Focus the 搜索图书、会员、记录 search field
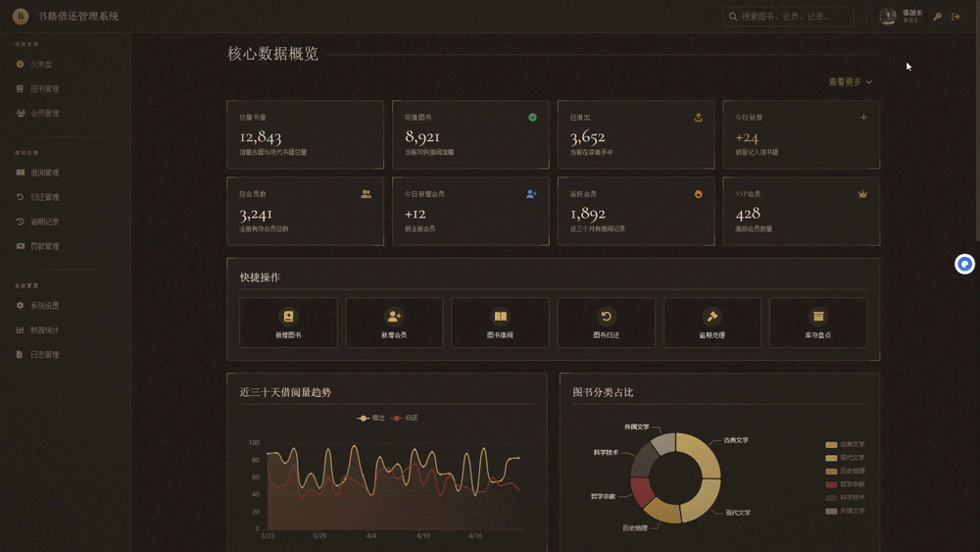 coord(788,17)
